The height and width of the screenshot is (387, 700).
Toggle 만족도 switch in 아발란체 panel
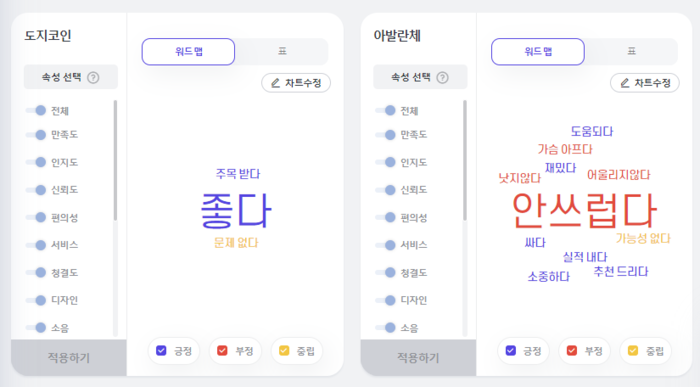click(385, 134)
